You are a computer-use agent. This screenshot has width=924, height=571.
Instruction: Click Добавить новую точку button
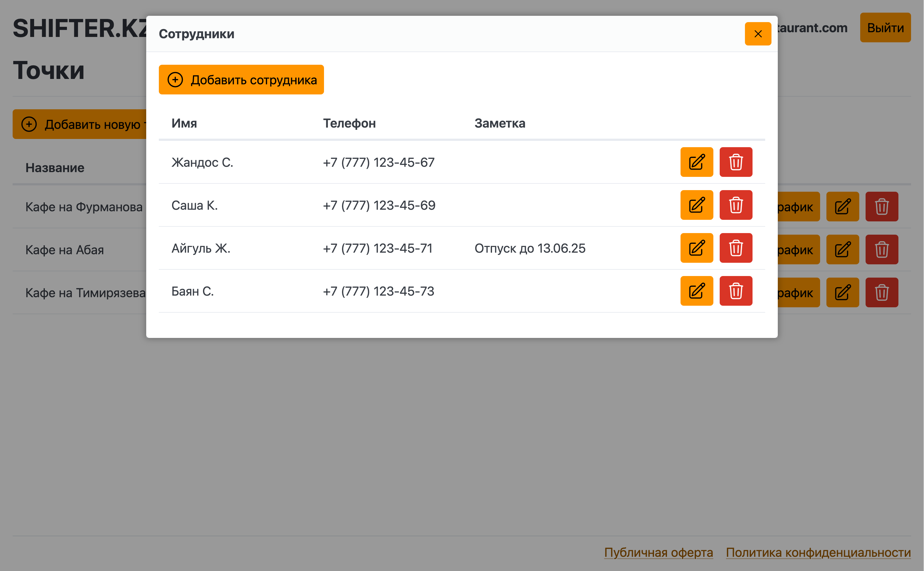(80, 124)
